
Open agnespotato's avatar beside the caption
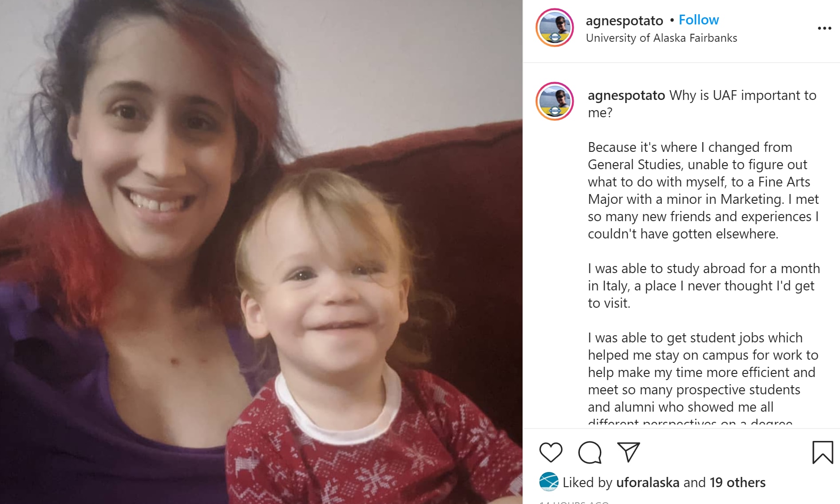[x=555, y=101]
